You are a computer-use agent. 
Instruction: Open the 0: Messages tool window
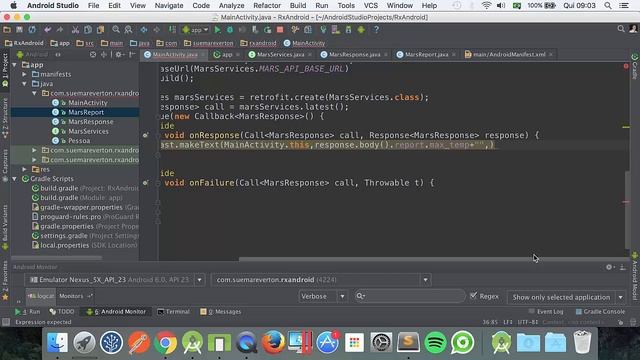coord(221,311)
